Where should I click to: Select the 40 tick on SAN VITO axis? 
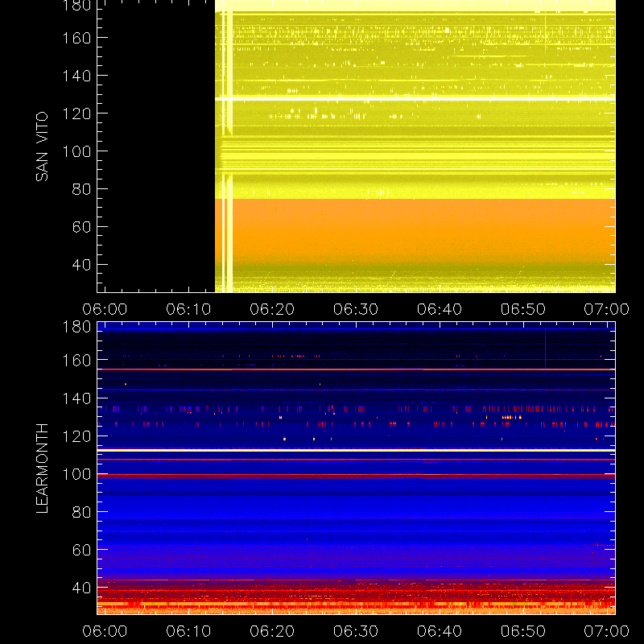[x=81, y=265]
